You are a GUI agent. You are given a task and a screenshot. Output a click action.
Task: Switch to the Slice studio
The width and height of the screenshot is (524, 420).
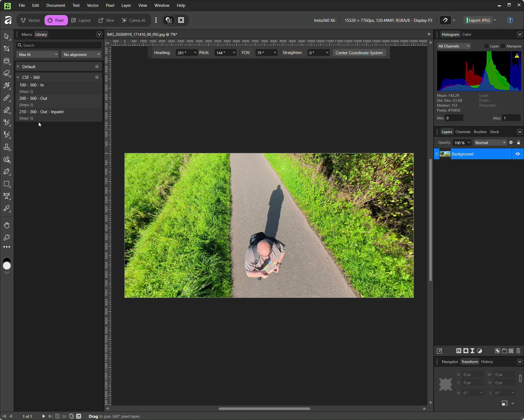pos(106,20)
